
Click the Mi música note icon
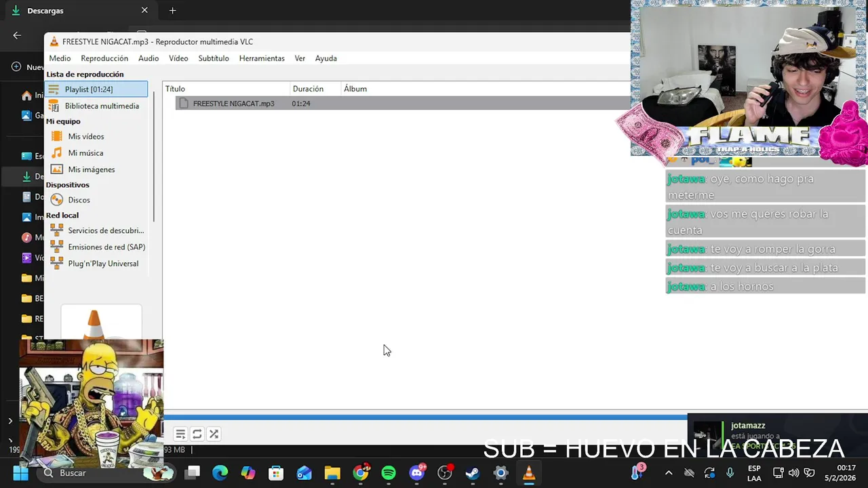point(57,153)
